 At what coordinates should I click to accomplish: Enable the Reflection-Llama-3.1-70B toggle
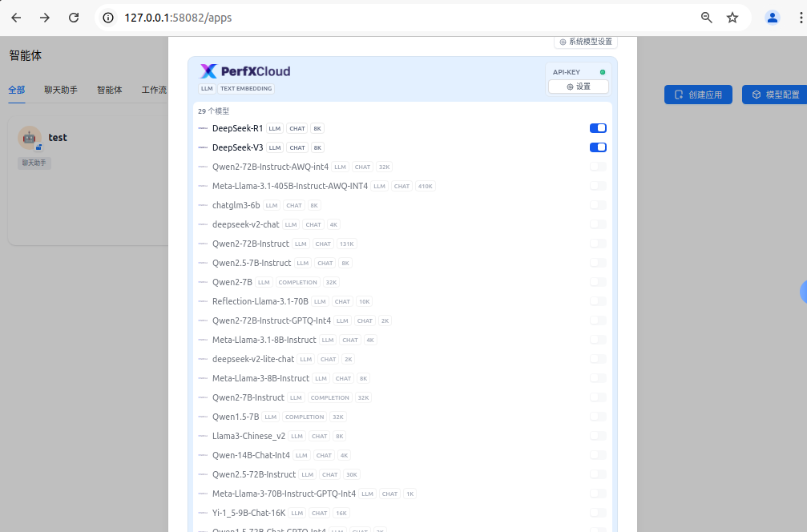point(598,301)
